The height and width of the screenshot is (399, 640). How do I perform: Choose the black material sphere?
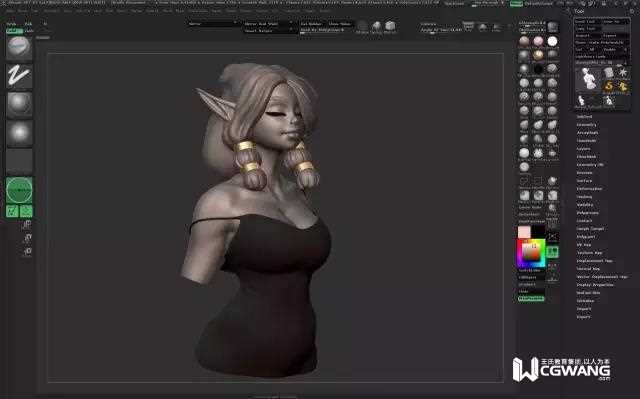(x=538, y=69)
